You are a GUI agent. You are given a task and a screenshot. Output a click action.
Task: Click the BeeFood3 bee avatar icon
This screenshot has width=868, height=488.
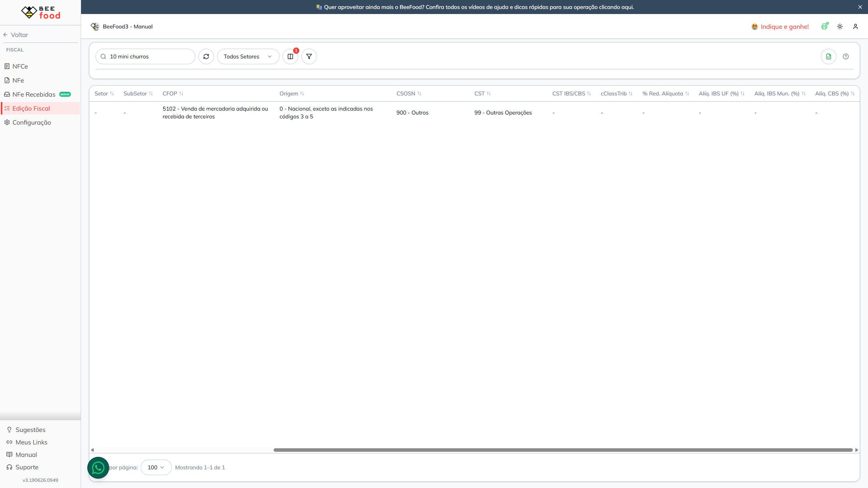[x=95, y=26]
